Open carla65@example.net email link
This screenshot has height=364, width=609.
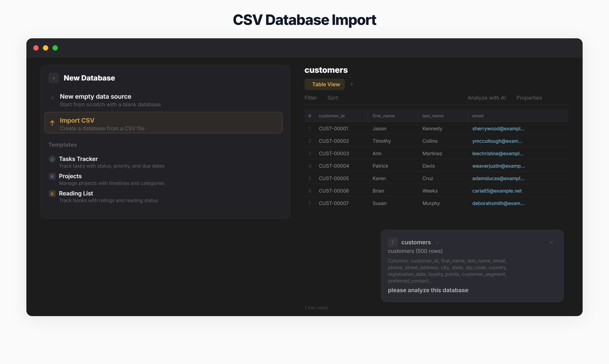(497, 191)
